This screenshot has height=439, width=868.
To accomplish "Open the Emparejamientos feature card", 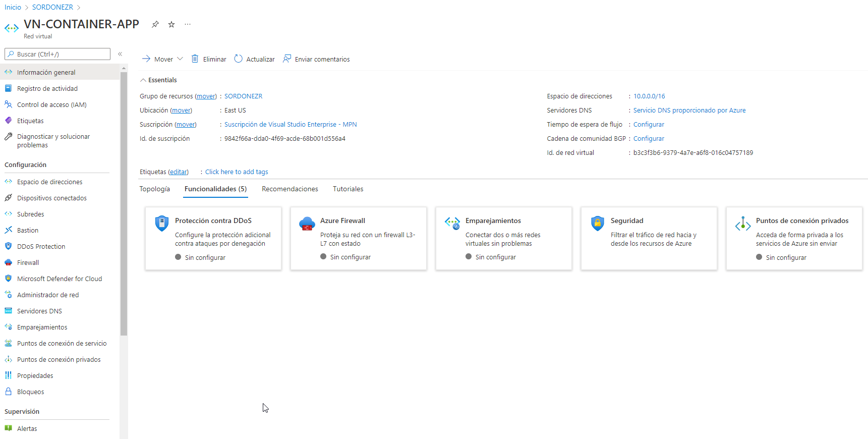I will click(x=504, y=238).
